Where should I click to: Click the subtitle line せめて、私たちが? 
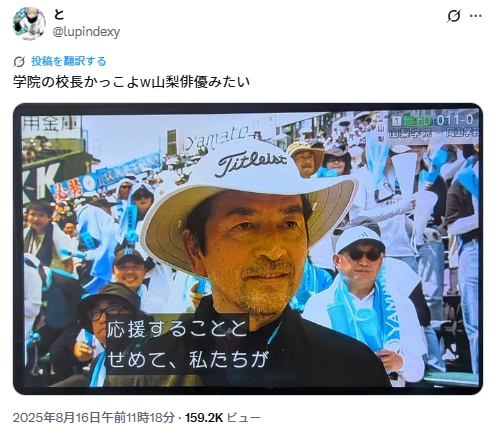[x=188, y=359]
